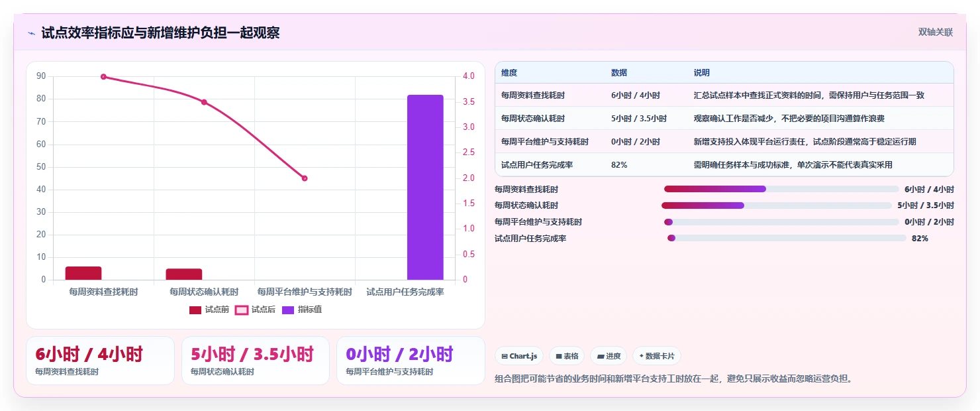Click the line point at value 2.0

[x=305, y=178]
